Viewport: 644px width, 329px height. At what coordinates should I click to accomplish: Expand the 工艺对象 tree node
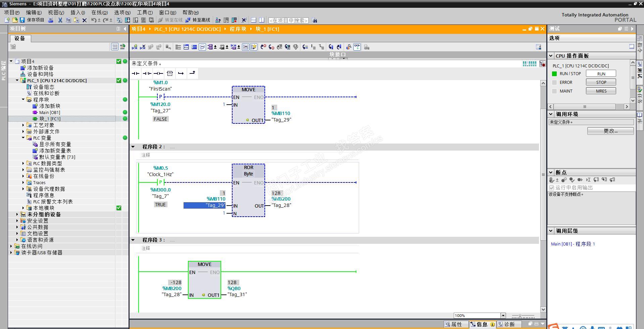(x=23, y=125)
